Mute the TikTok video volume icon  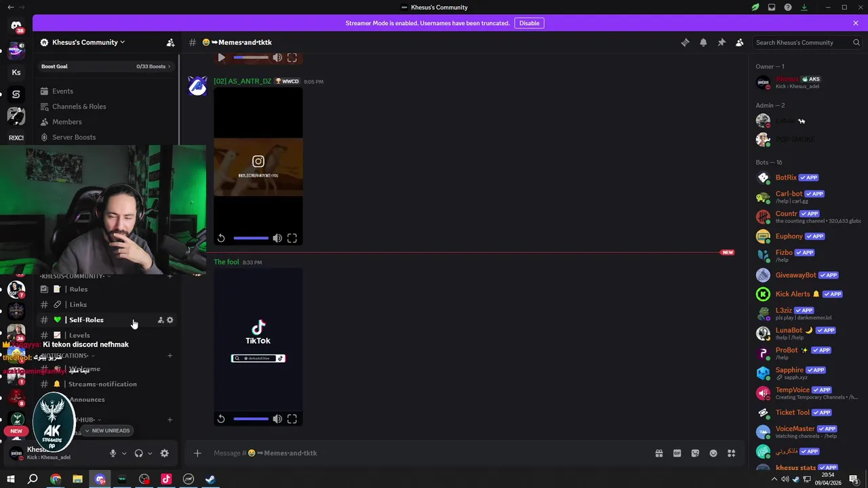(277, 419)
